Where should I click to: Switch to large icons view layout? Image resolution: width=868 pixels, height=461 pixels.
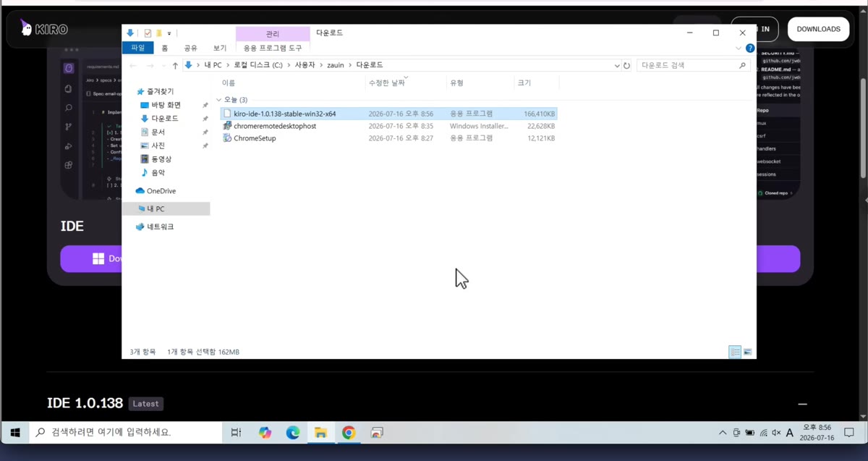[x=747, y=352]
